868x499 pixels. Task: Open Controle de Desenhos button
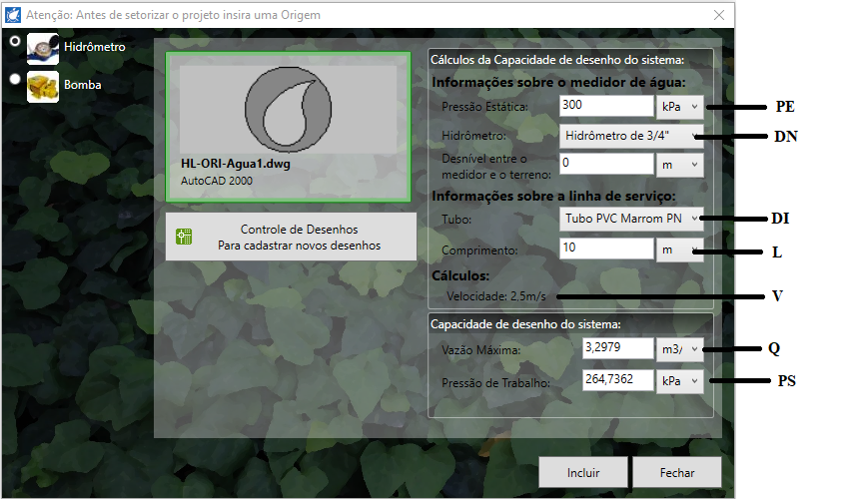coord(291,237)
